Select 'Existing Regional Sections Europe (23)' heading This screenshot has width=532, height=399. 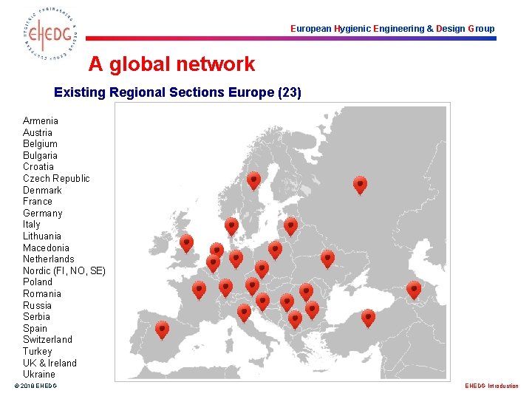(x=177, y=92)
